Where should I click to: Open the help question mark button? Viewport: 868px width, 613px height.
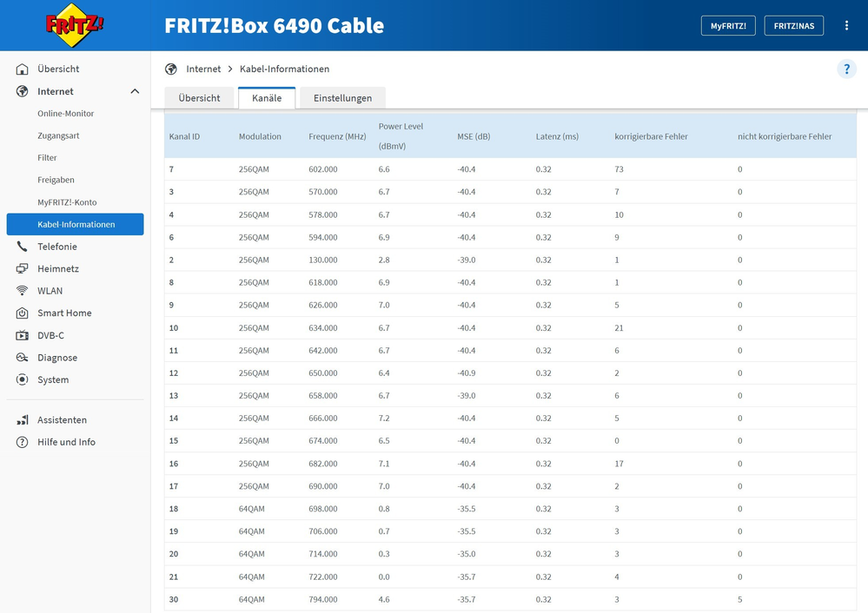pos(846,69)
